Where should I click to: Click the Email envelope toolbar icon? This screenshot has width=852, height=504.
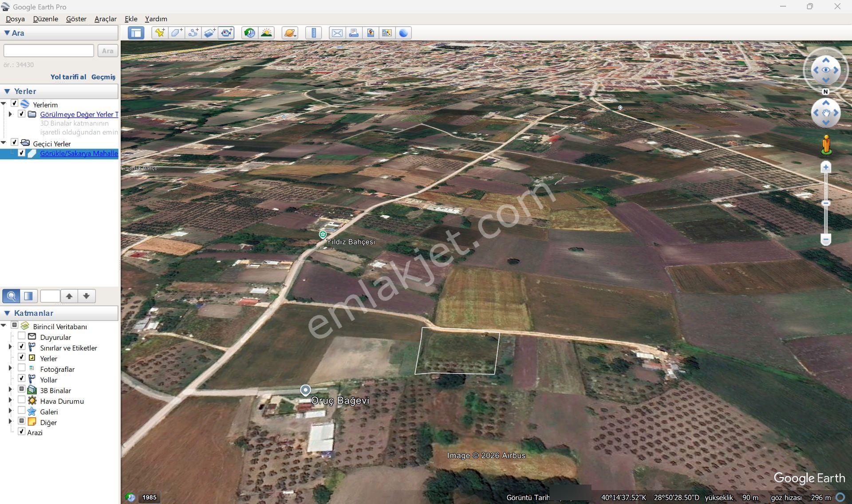coord(337,33)
